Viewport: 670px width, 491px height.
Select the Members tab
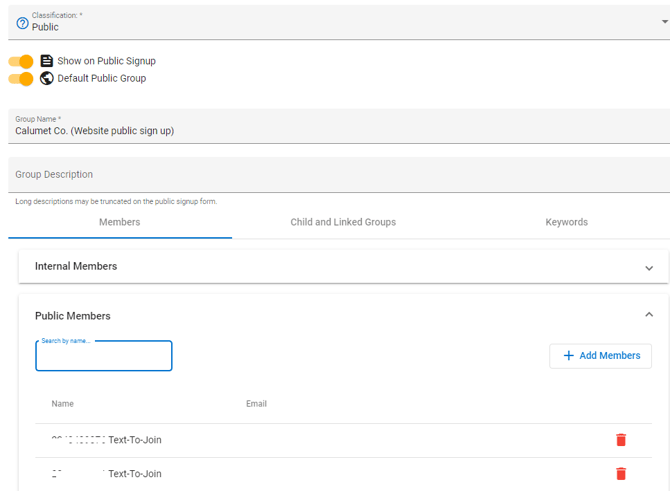click(120, 222)
